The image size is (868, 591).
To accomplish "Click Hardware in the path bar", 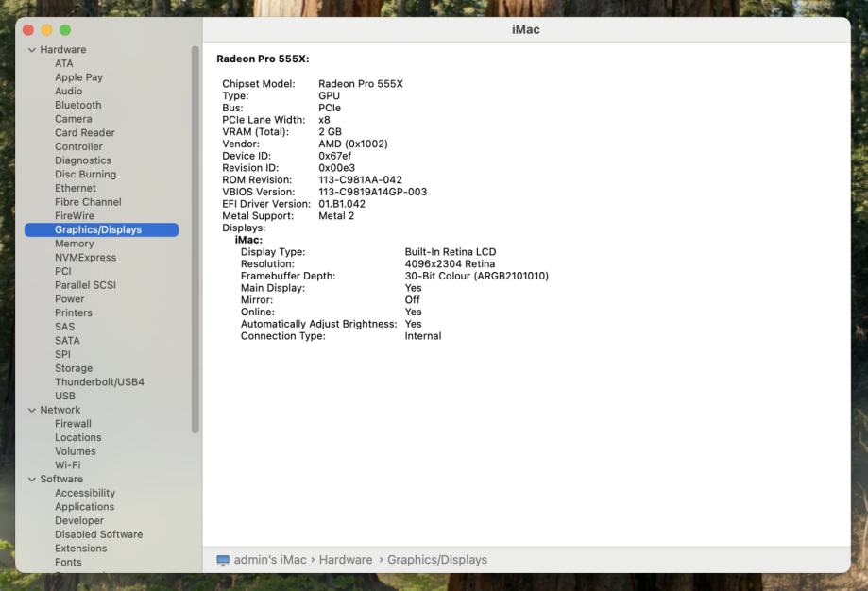I will click(346, 560).
